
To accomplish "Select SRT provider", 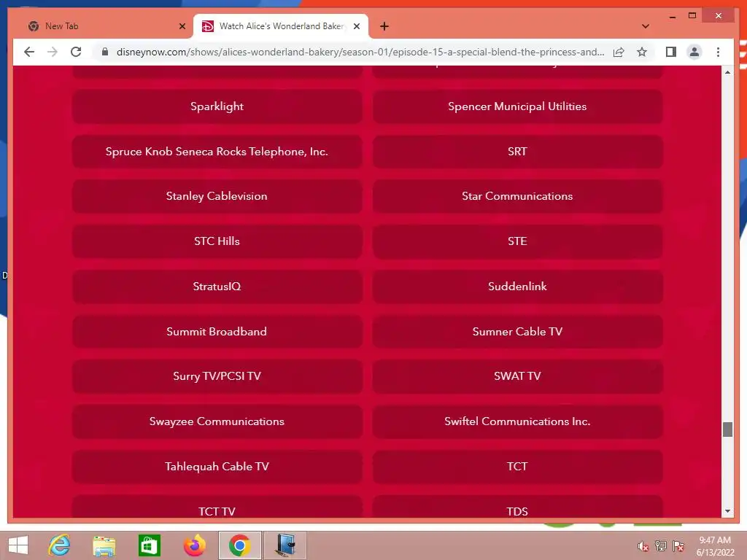I will pyautogui.click(x=517, y=152).
